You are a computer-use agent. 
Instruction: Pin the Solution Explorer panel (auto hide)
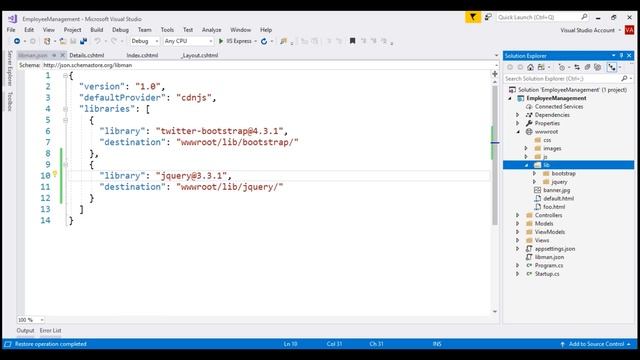622,56
